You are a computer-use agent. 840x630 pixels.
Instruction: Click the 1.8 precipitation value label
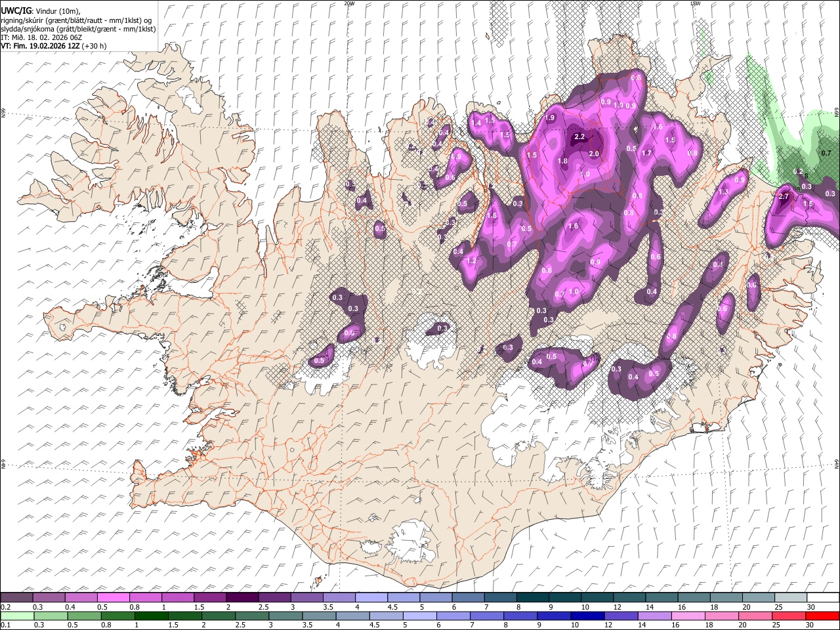pyautogui.click(x=562, y=161)
